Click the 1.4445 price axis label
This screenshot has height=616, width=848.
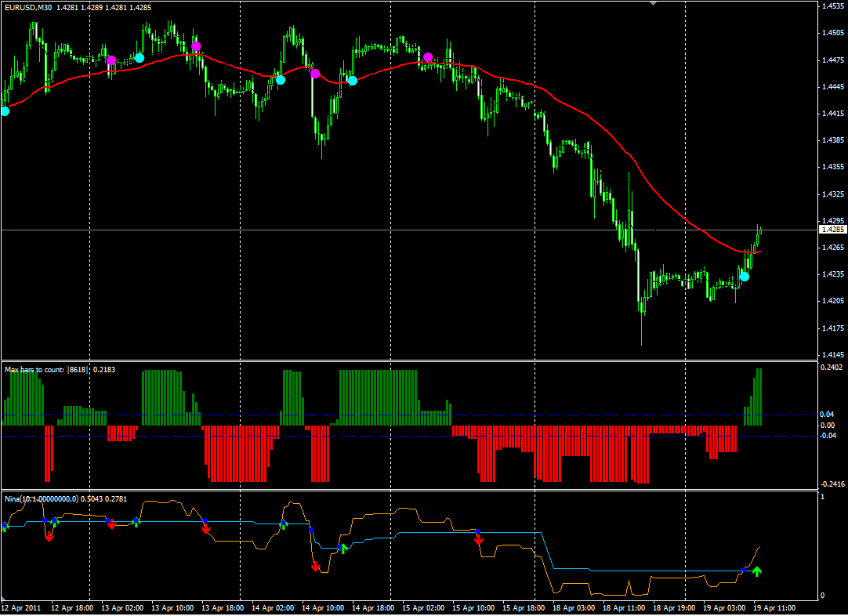(x=833, y=87)
